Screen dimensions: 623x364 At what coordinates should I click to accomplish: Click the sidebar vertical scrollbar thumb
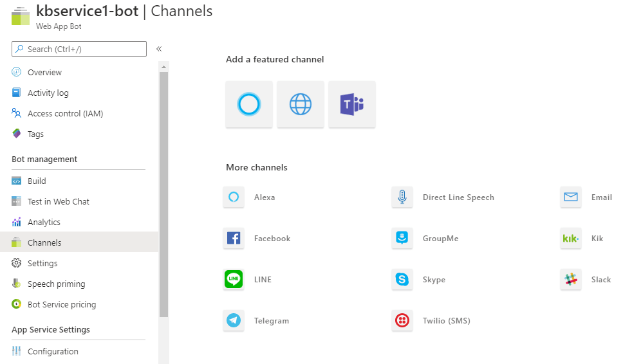tap(163, 194)
